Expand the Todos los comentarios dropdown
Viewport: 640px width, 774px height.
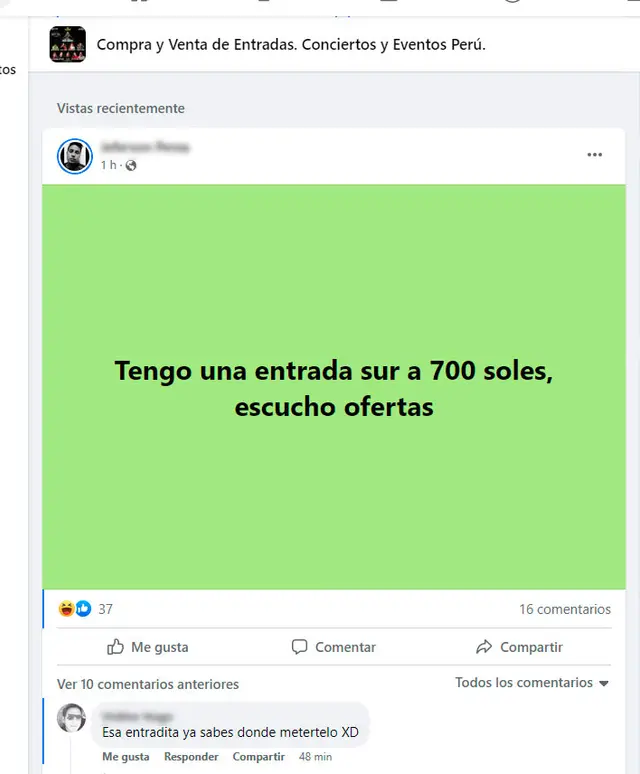(x=531, y=683)
